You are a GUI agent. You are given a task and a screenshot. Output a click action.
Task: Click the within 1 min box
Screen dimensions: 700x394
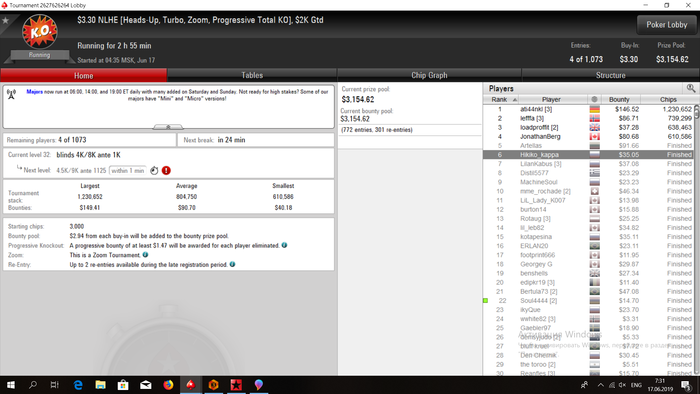(x=128, y=170)
